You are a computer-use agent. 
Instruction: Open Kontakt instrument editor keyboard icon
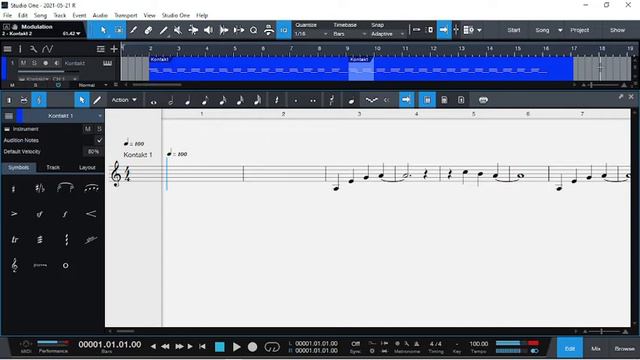107,63
